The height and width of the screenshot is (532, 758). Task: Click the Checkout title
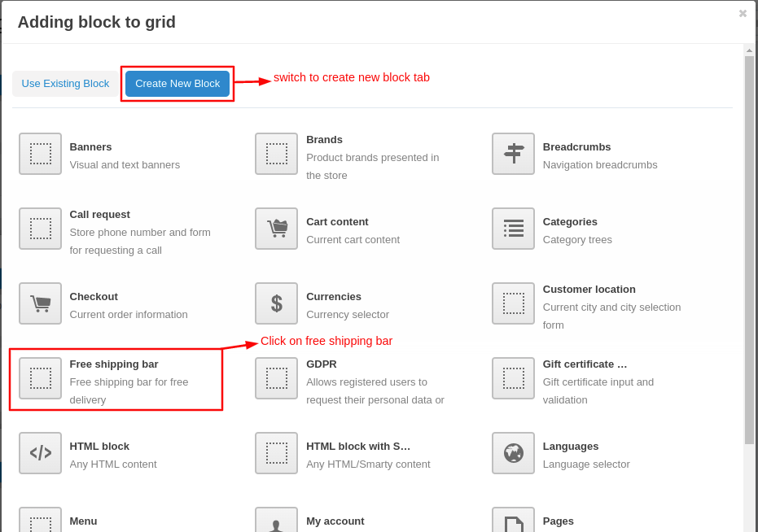tap(94, 297)
